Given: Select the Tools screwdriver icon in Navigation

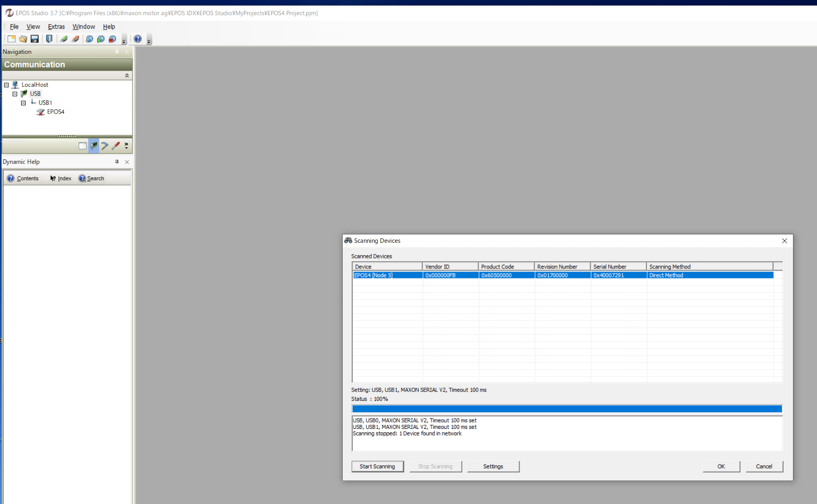Looking at the screenshot, I should click(116, 146).
